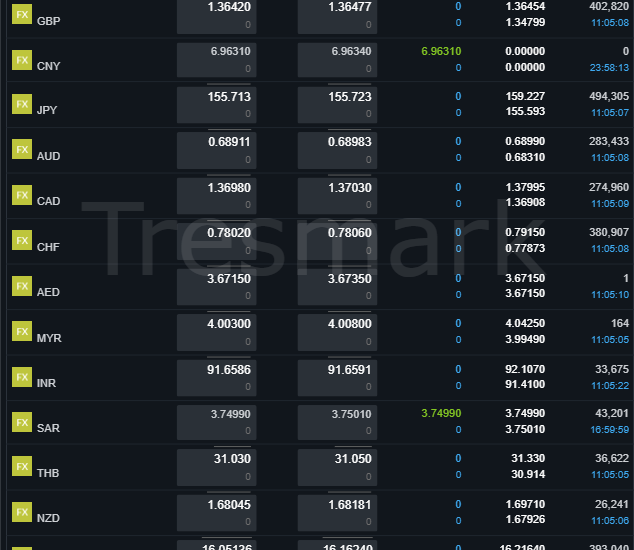The width and height of the screenshot is (634, 550).
Task: Click the INR bid price 91.6586
Action: 229,369
